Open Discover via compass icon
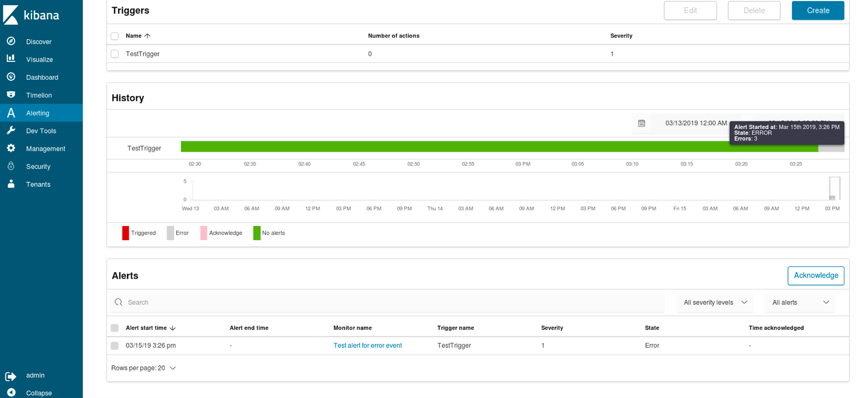Viewport: 868px width, 398px height. 11,41
